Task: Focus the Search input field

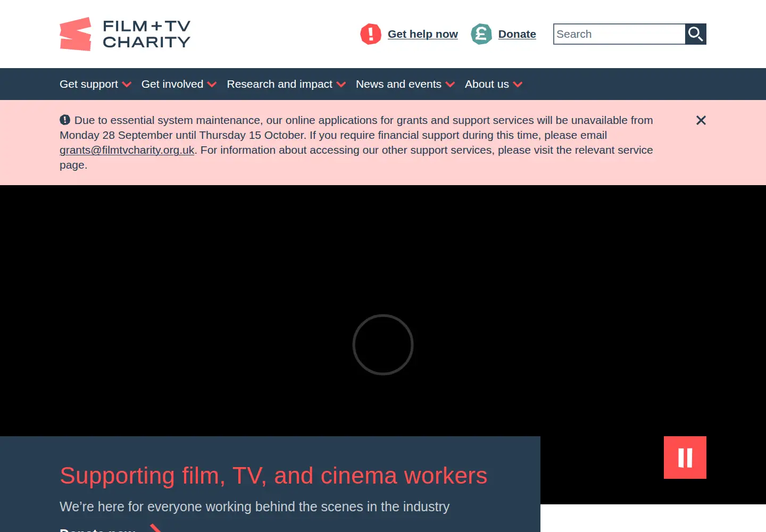Action: coord(619,34)
